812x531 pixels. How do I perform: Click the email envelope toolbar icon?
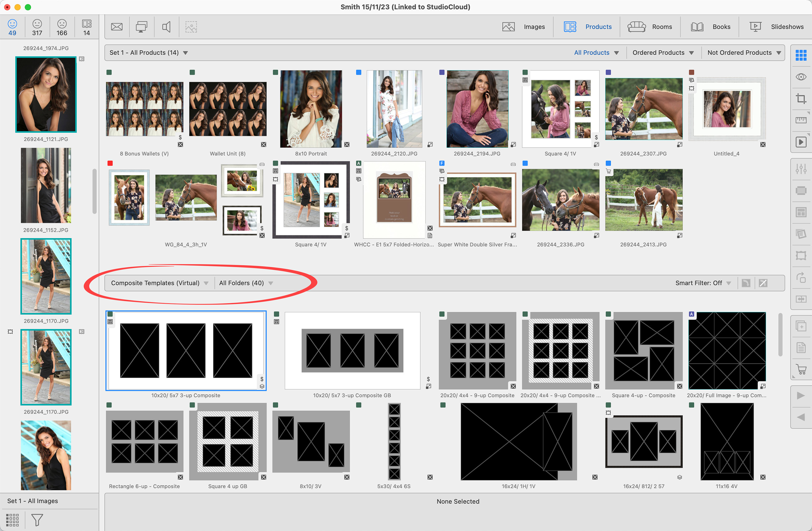[117, 27]
